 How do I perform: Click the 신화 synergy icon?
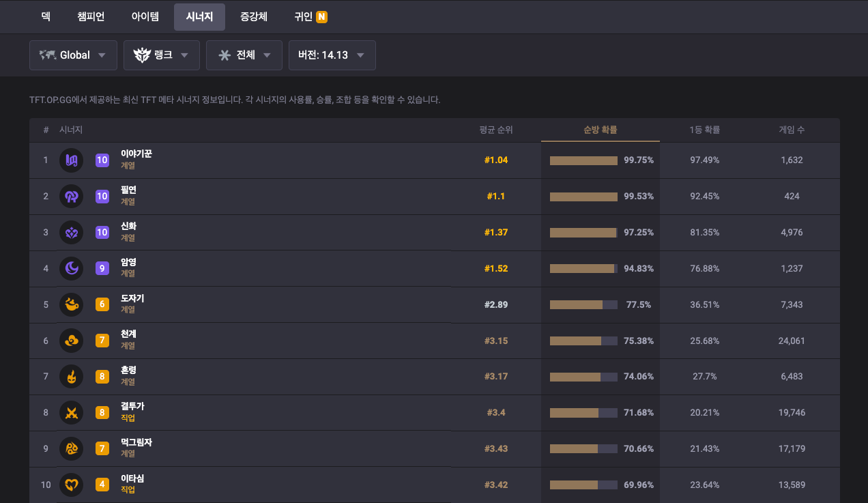coord(71,233)
